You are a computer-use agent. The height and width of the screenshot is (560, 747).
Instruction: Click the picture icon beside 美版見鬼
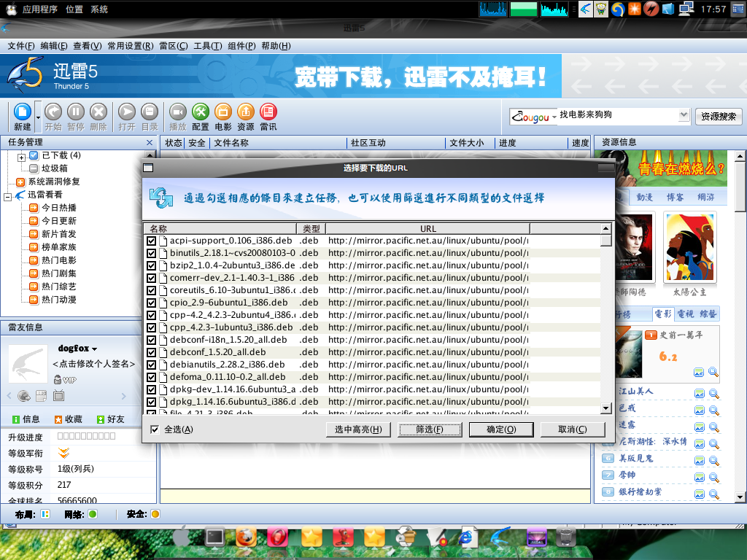pyautogui.click(x=699, y=461)
